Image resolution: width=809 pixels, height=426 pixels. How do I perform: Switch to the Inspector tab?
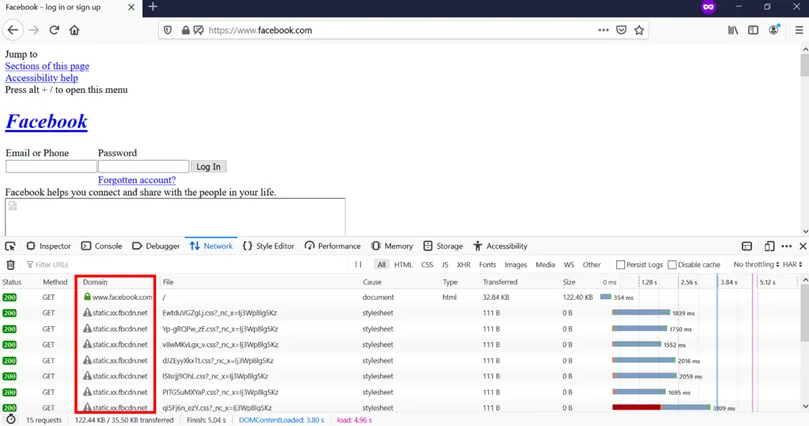(x=48, y=246)
